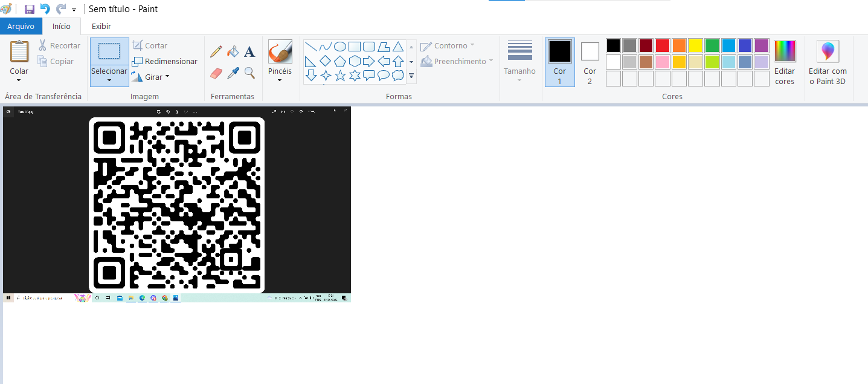868x384 pixels.
Task: Pick the Fill with color bucket tool
Action: coord(233,52)
